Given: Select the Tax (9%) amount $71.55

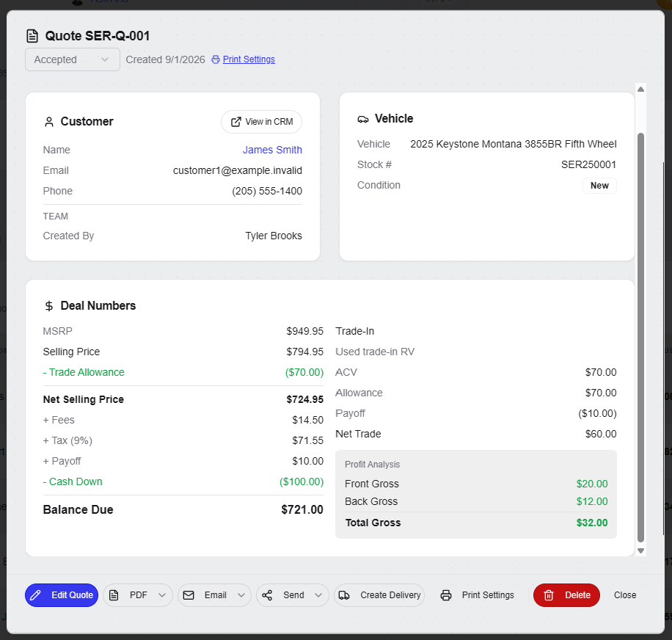Looking at the screenshot, I should pos(307,440).
